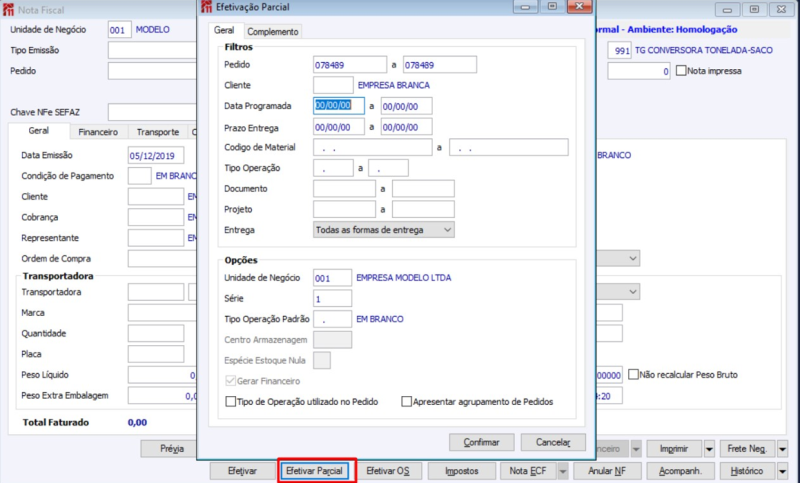The width and height of the screenshot is (800, 483).
Task: Click the Cancelar button
Action: [x=553, y=442]
